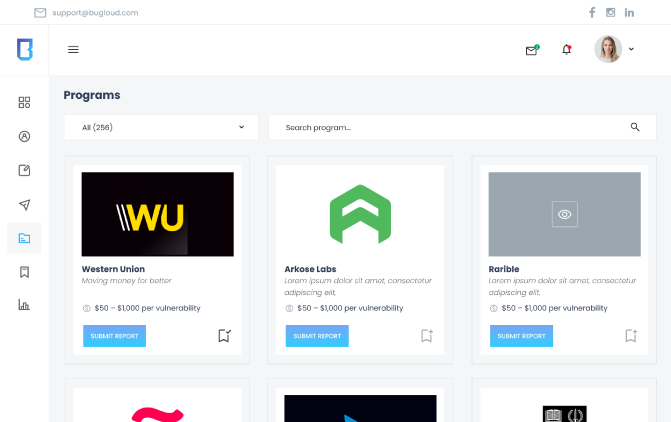Click the paper plane sidebar icon
The width and height of the screenshot is (671, 422).
(24, 205)
